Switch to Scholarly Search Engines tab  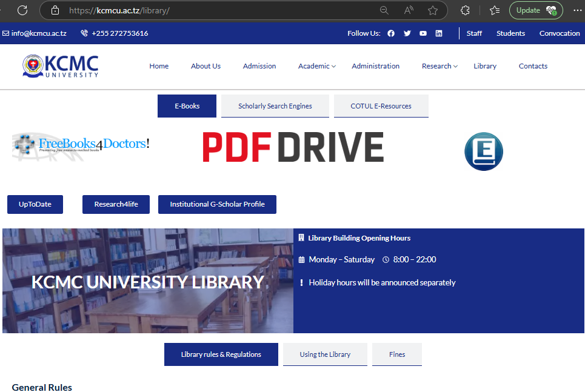click(275, 106)
